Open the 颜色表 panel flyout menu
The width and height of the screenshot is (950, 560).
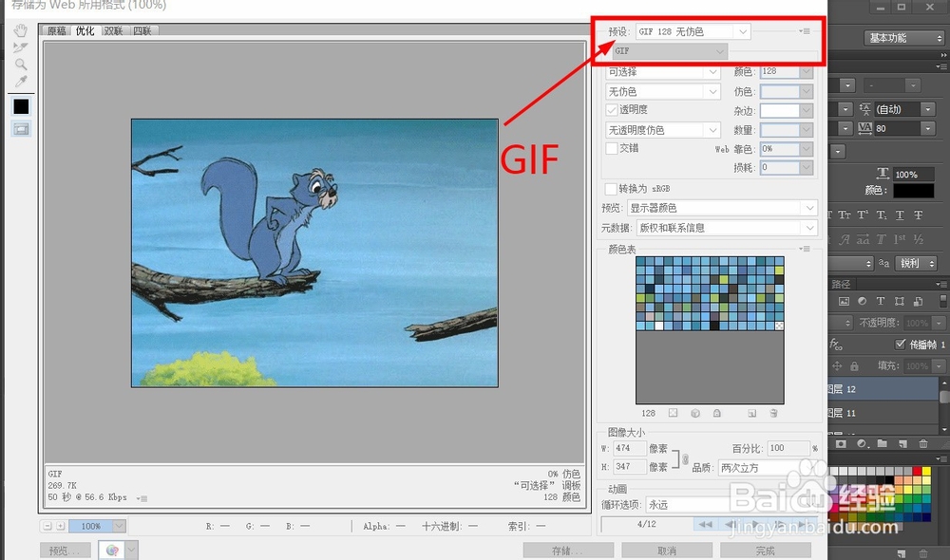pos(805,249)
